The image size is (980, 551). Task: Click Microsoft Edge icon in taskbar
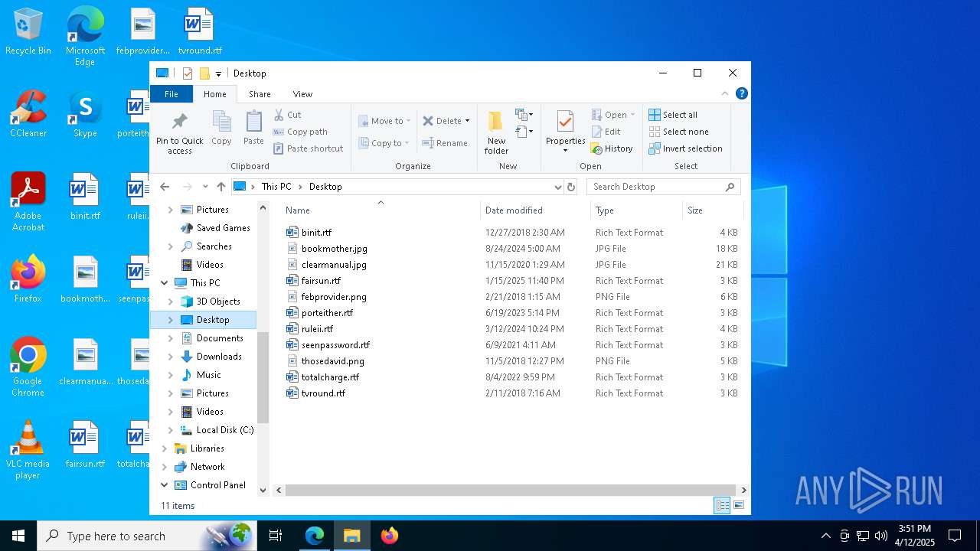[315, 536]
